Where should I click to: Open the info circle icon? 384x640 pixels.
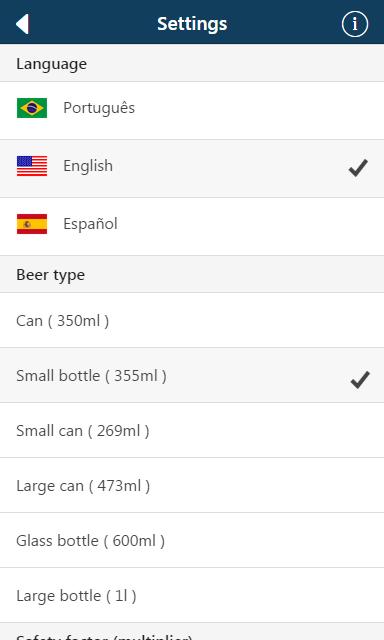355,24
